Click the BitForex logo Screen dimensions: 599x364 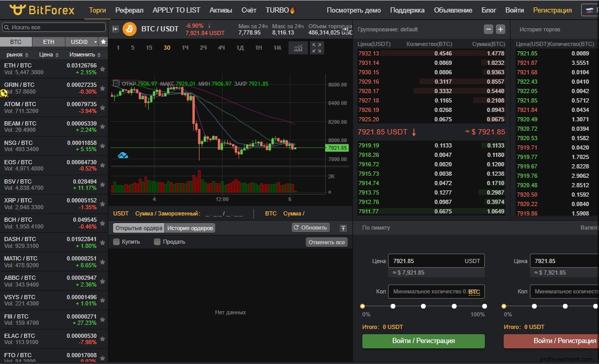tap(42, 10)
